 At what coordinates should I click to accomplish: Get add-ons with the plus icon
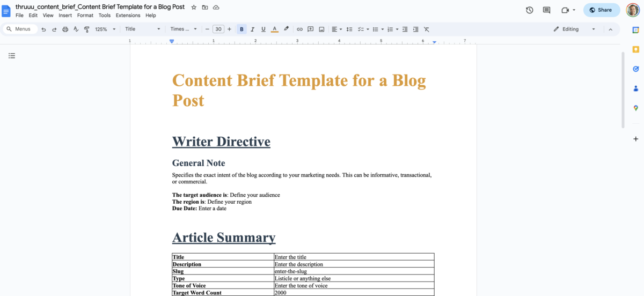coord(635,139)
